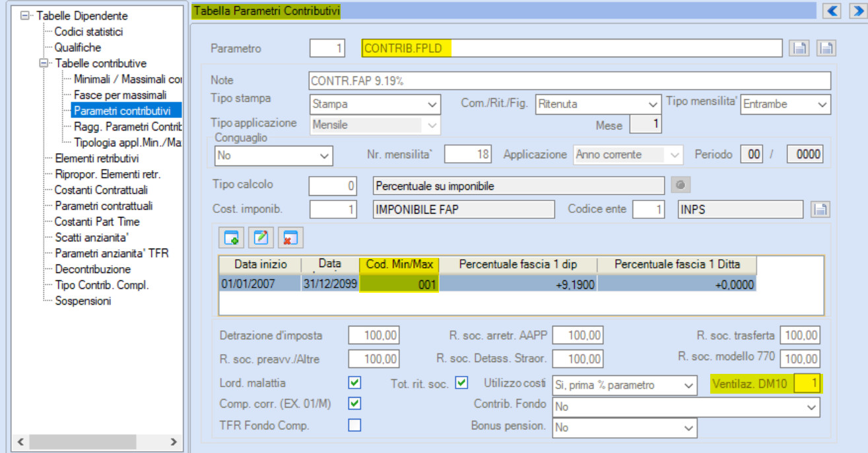Toggle Comp. corr. (EX. 01/M) checkbox
868x453 pixels.
(x=355, y=404)
